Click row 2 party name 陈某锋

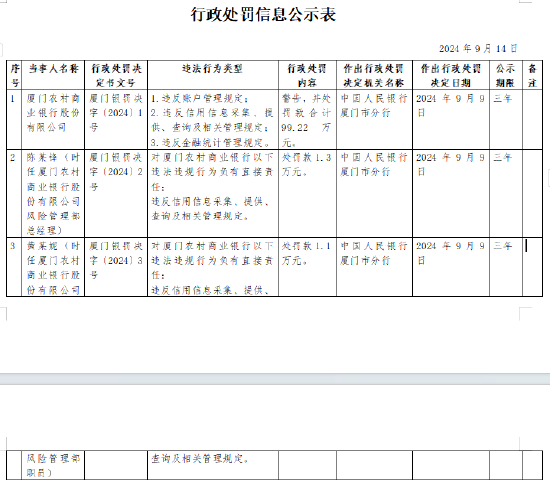pos(42,158)
